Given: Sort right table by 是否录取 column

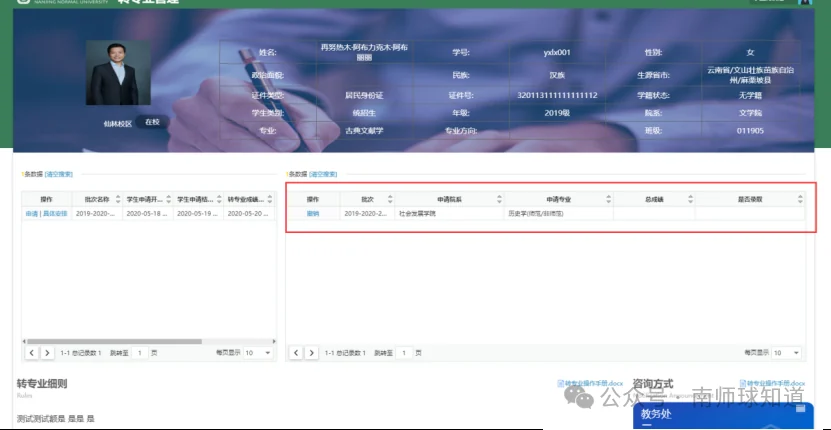Looking at the screenshot, I should tap(800, 199).
